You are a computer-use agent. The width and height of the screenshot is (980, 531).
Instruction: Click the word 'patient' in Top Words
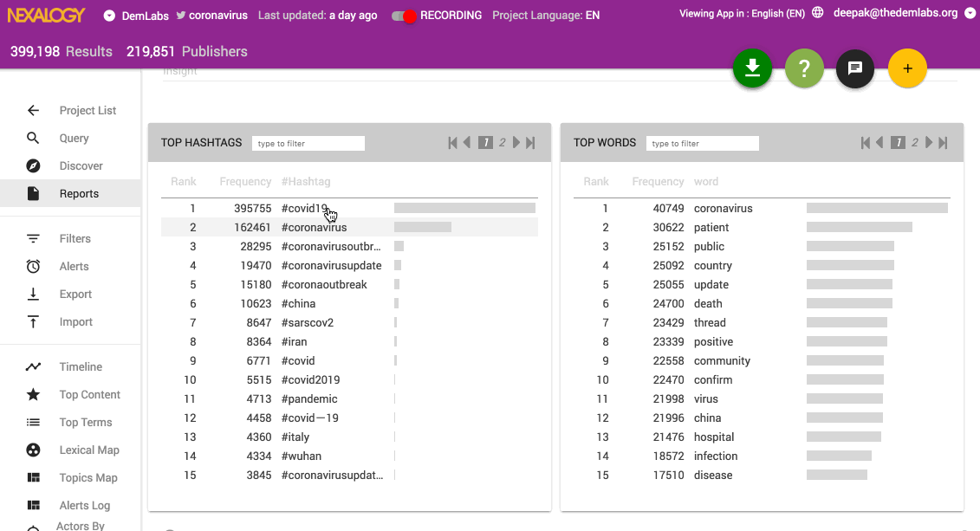tap(711, 228)
